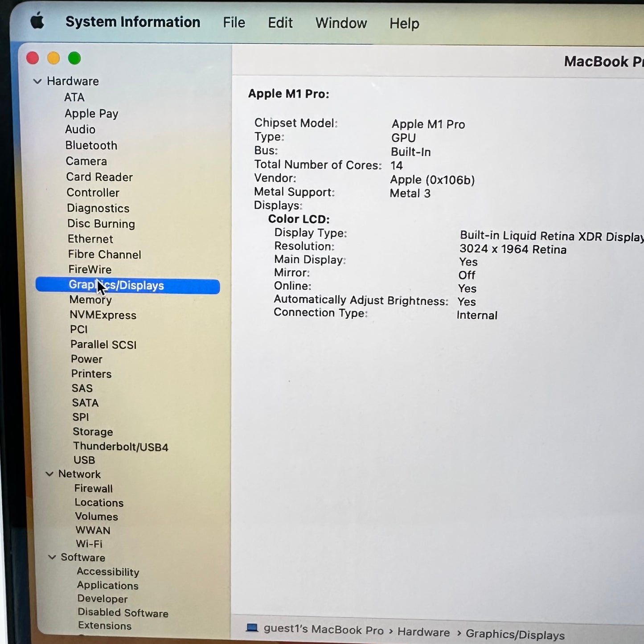Click the Built-In bus value
The height and width of the screenshot is (644, 644).
click(411, 152)
